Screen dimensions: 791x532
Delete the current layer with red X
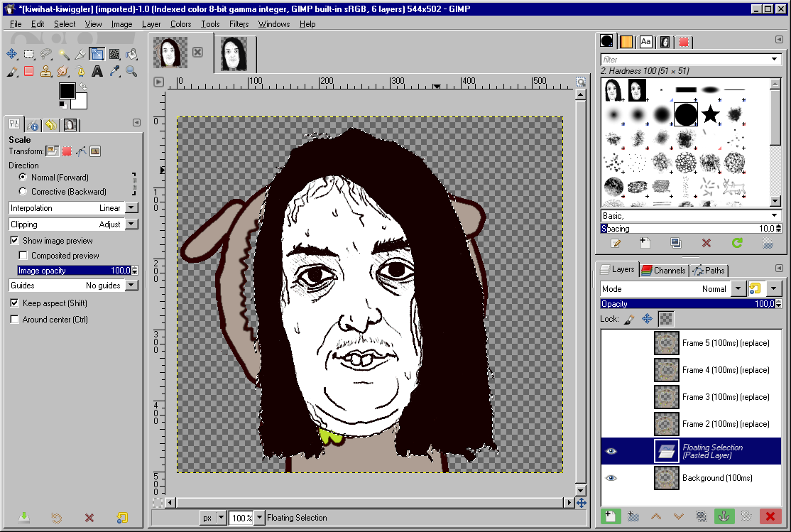[x=770, y=516]
